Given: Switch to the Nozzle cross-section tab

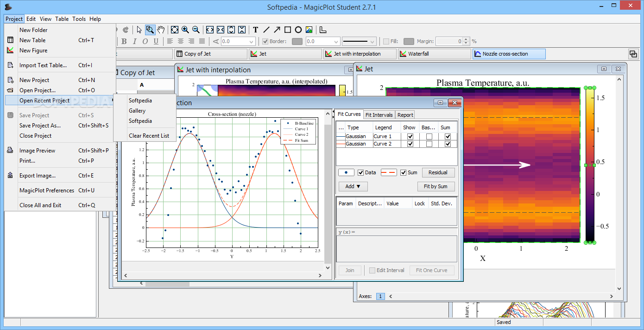Looking at the screenshot, I should coord(509,54).
